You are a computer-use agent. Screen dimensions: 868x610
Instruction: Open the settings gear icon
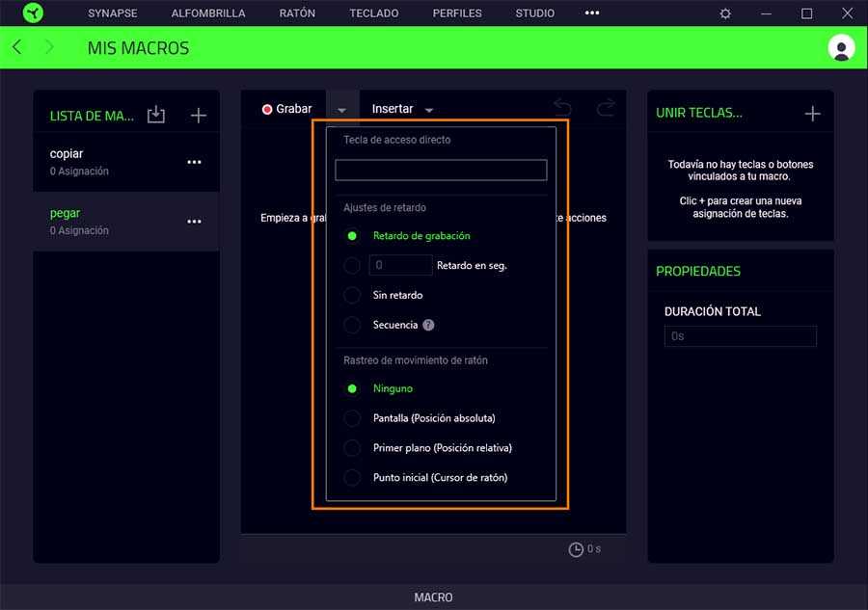click(x=725, y=13)
